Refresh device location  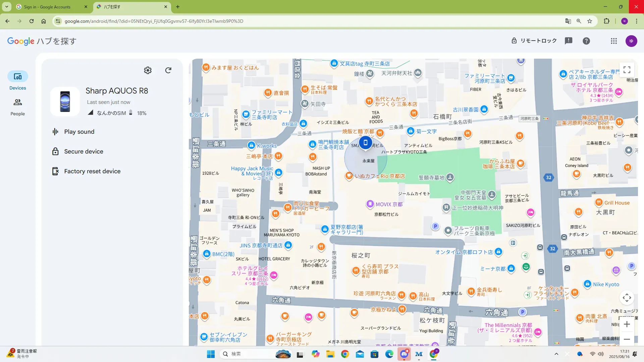tap(168, 70)
